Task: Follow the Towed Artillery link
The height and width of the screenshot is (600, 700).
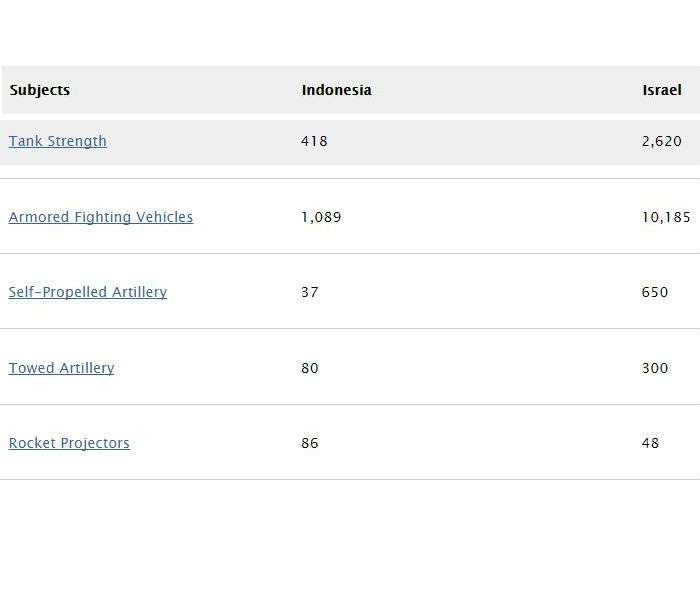Action: [x=62, y=368]
